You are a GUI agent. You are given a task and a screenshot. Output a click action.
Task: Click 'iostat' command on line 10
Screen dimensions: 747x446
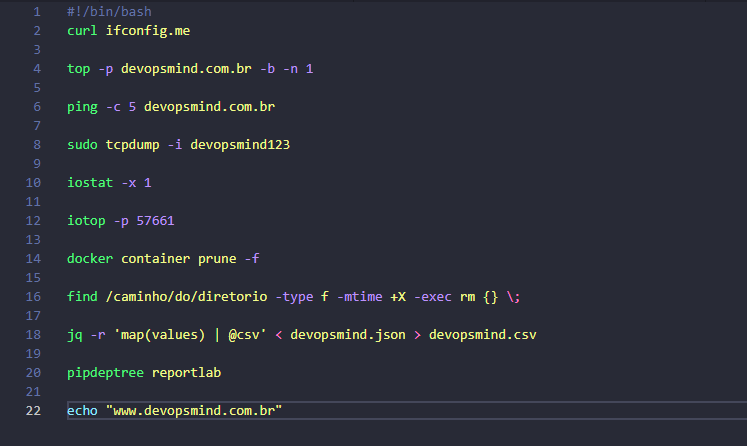90,183
